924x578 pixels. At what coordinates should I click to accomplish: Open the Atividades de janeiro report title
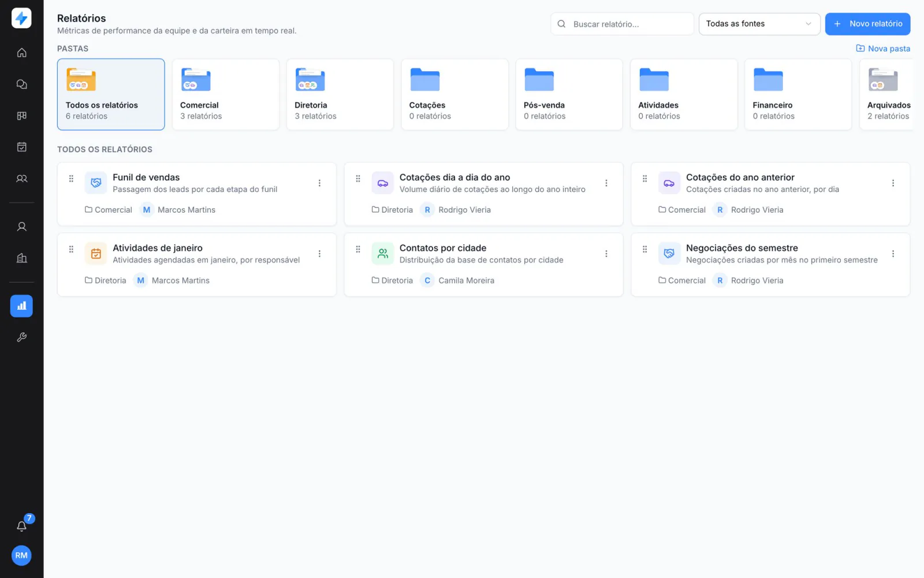click(158, 248)
